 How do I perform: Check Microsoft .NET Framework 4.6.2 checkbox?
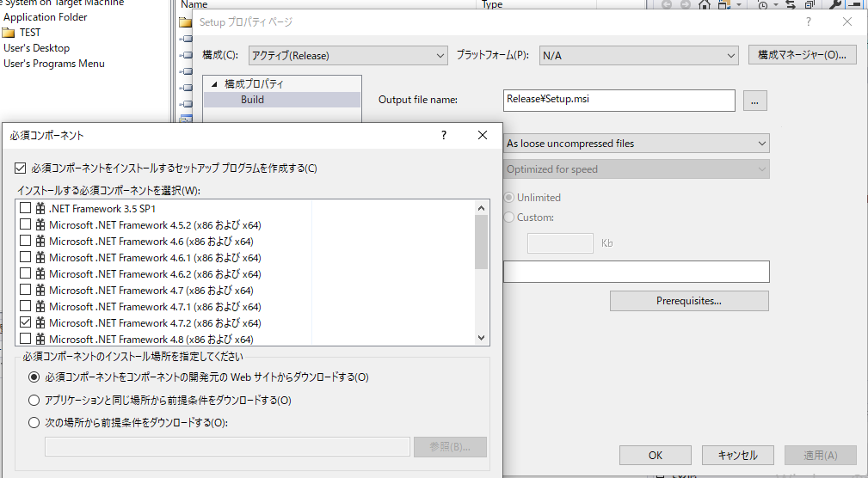[x=25, y=273]
